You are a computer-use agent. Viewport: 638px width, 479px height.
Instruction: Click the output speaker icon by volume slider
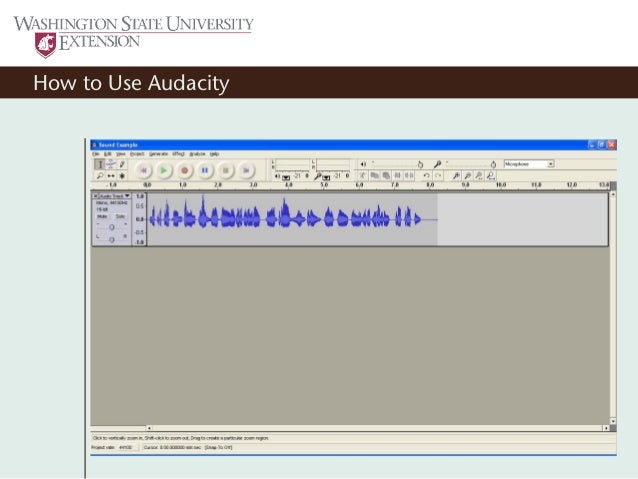363,164
